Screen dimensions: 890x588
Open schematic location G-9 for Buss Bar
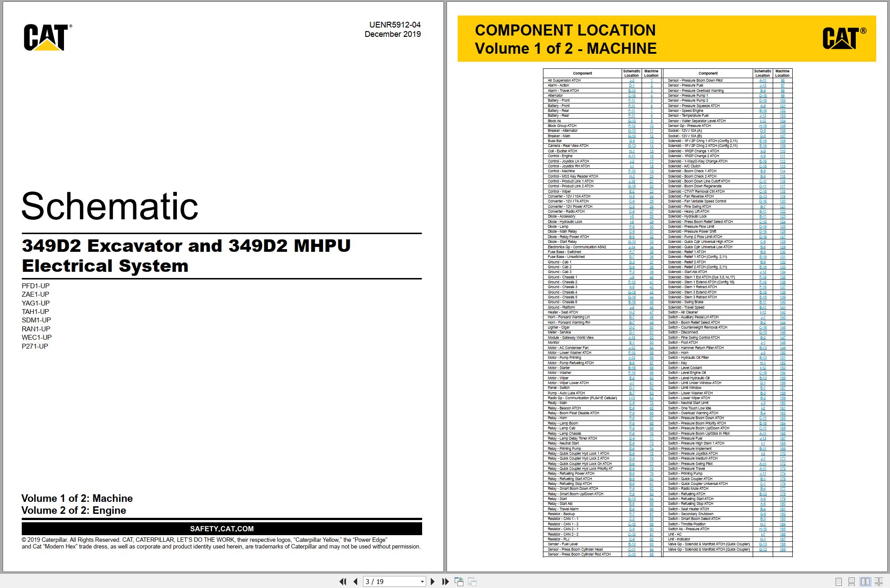[631, 141]
